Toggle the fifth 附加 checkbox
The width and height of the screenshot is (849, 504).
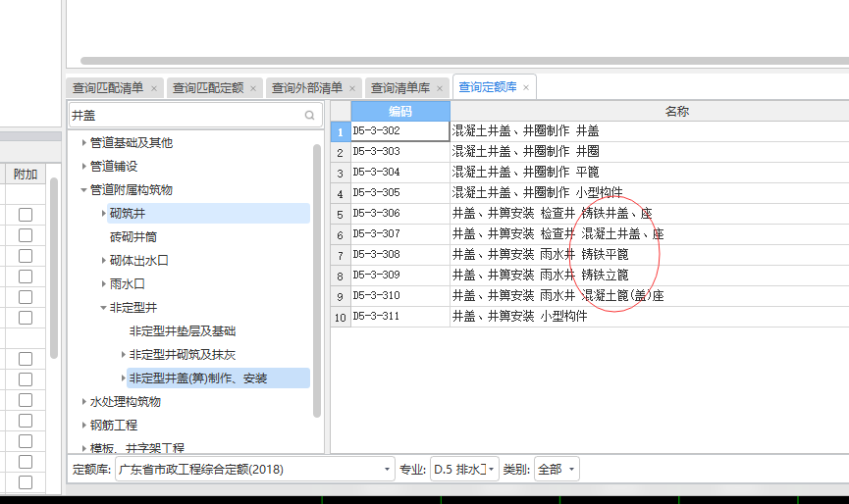pyautogui.click(x=26, y=297)
